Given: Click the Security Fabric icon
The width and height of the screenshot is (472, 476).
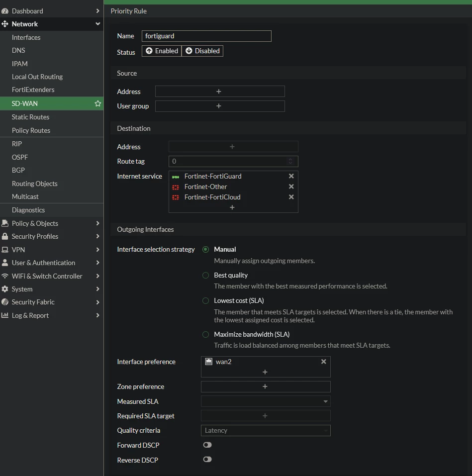Looking at the screenshot, I should [x=5, y=302].
